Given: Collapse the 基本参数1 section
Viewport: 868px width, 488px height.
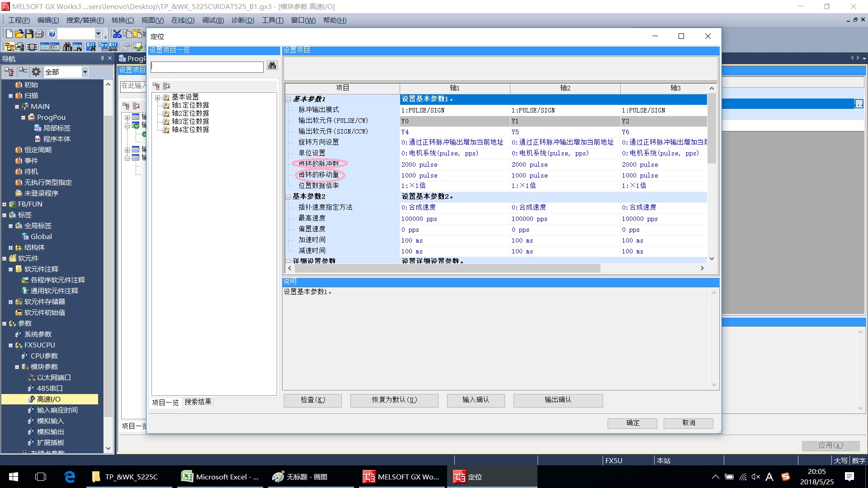Looking at the screenshot, I should [288, 99].
